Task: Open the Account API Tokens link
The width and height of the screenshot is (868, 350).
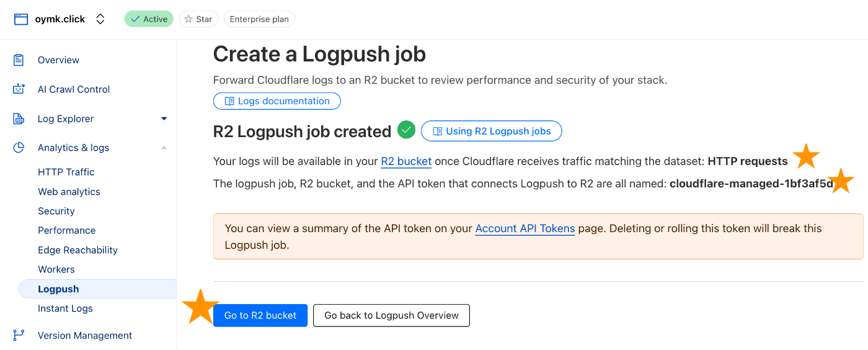Action: click(x=525, y=228)
